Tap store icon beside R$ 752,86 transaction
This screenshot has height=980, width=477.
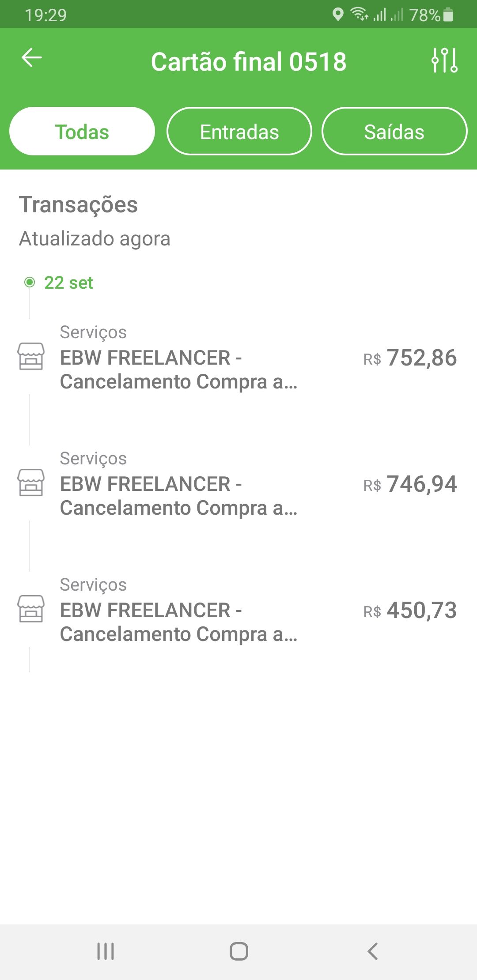click(31, 356)
